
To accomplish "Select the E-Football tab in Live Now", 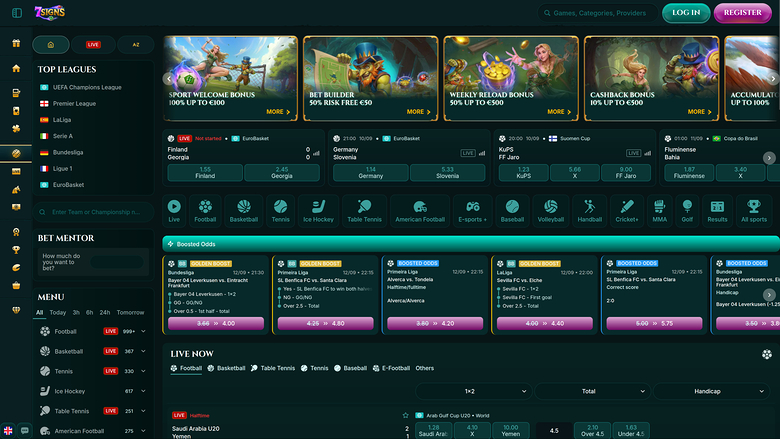I will pyautogui.click(x=390, y=368).
